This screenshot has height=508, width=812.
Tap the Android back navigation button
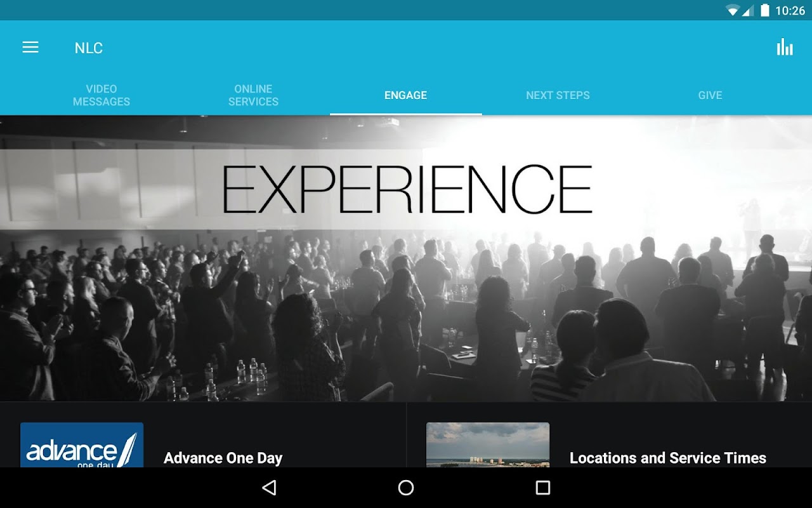[269, 488]
